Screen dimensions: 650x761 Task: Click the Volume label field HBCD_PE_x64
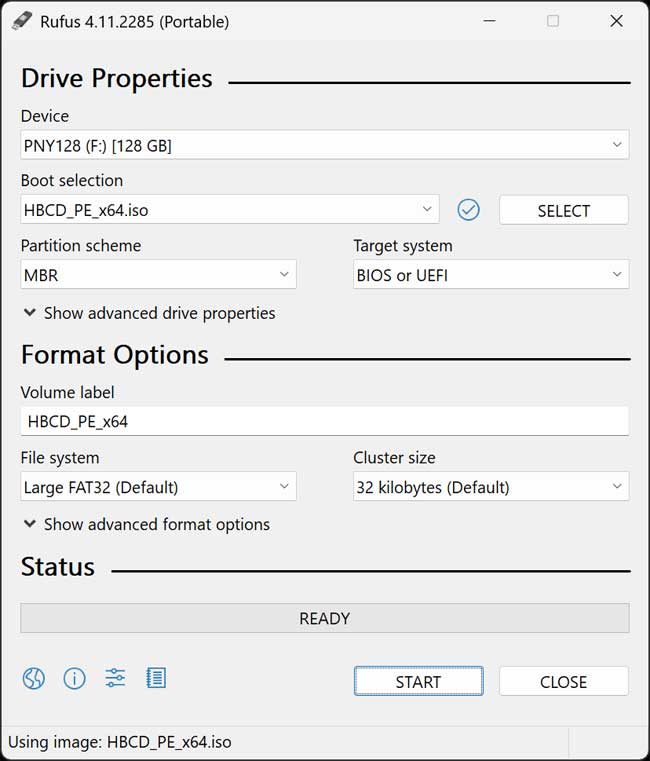[x=325, y=421]
